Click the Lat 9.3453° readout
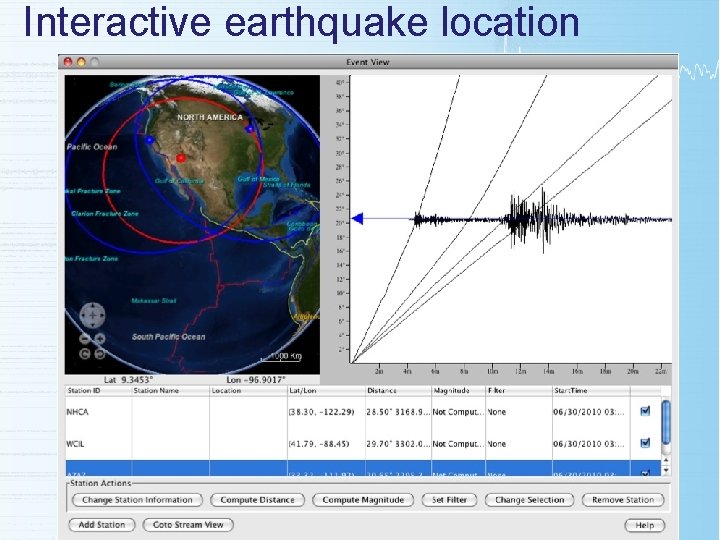 [x=129, y=380]
